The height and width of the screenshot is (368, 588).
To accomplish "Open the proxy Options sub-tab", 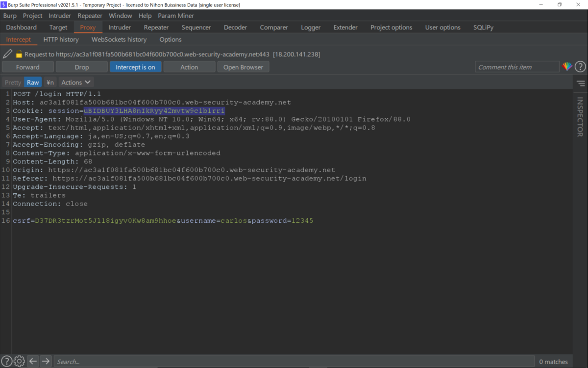I will pos(171,39).
